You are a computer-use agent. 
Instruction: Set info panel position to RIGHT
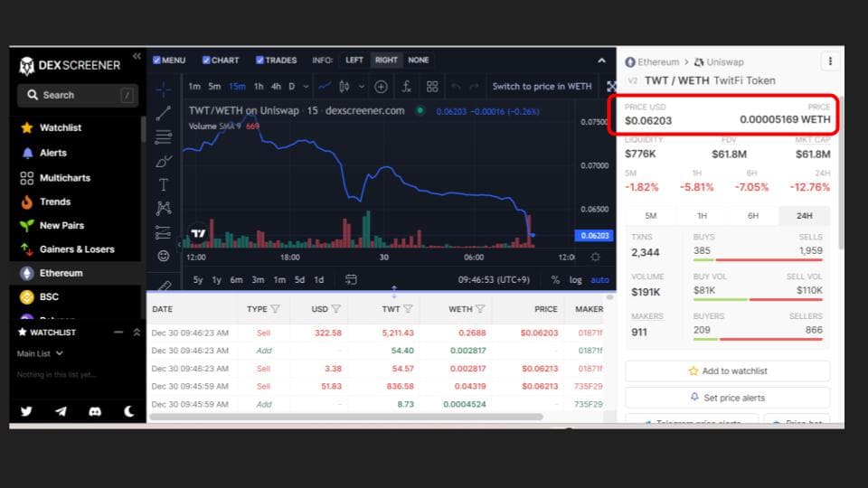pos(386,60)
